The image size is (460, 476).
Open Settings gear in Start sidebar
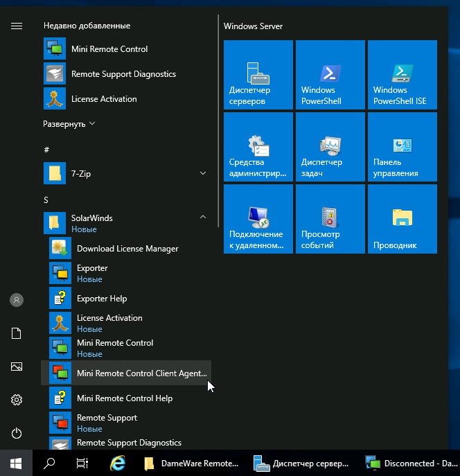pyautogui.click(x=17, y=400)
